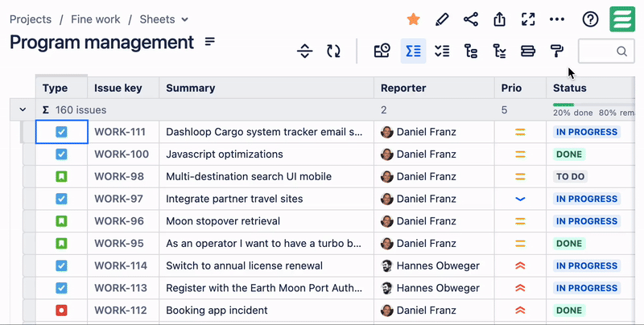This screenshot has width=644, height=325.
Task: Click the task checkbox icon for WORK-111
Action: 61,132
